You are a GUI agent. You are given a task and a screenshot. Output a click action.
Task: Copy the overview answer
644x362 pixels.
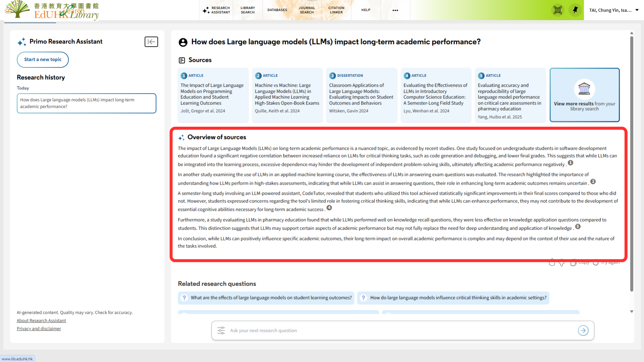click(x=580, y=263)
